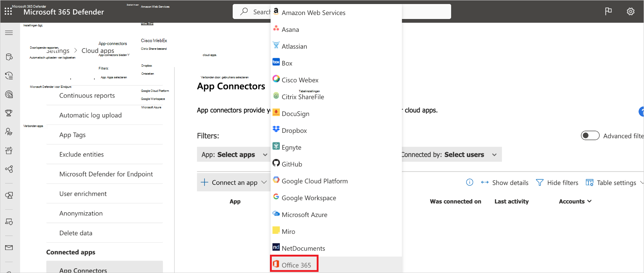
Task: Select Dropbox in the app list
Action: click(336, 130)
